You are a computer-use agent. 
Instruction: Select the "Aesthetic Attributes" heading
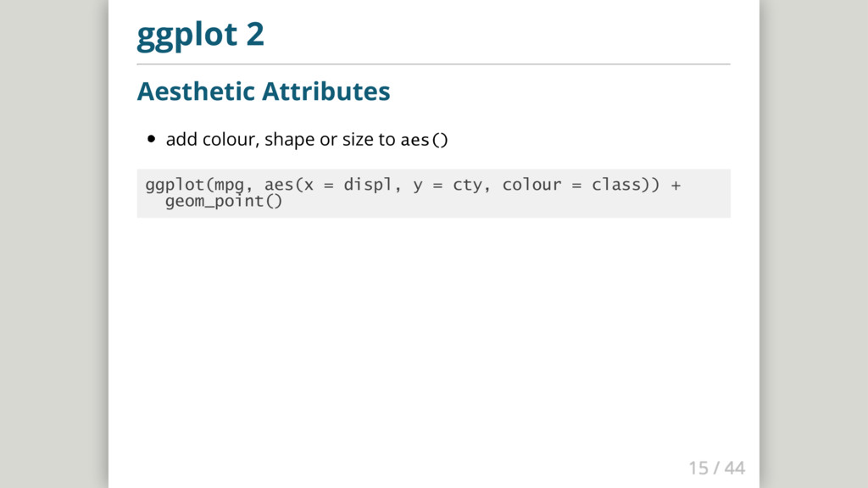click(263, 91)
